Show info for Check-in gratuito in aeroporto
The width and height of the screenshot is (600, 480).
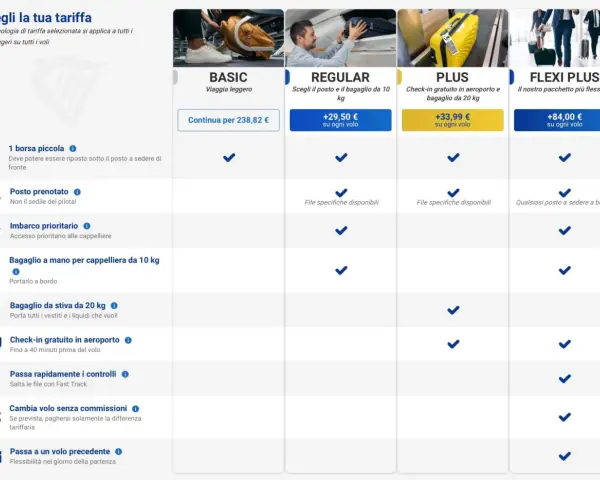tap(128, 340)
